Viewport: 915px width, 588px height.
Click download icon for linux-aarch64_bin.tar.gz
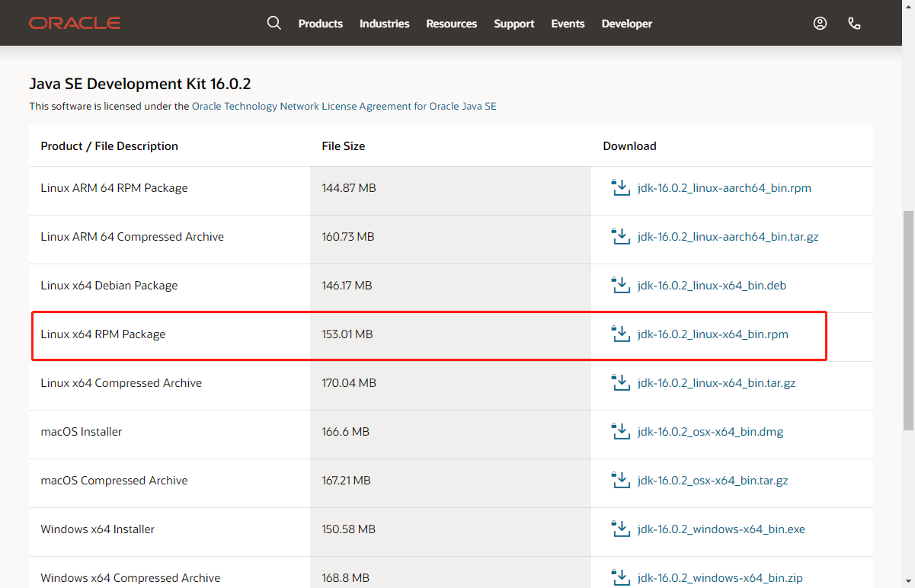point(620,236)
